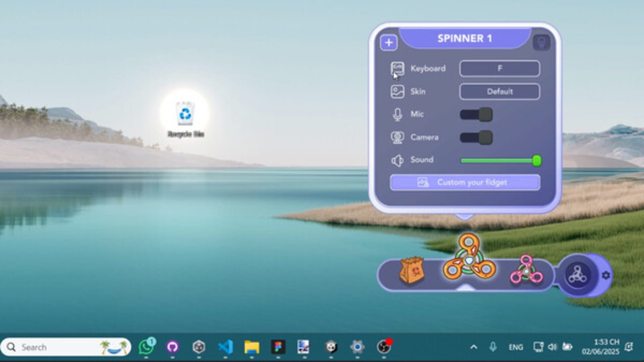Click the light bulb icon on the panel header
Screen dimensions: 644x362
pos(542,42)
